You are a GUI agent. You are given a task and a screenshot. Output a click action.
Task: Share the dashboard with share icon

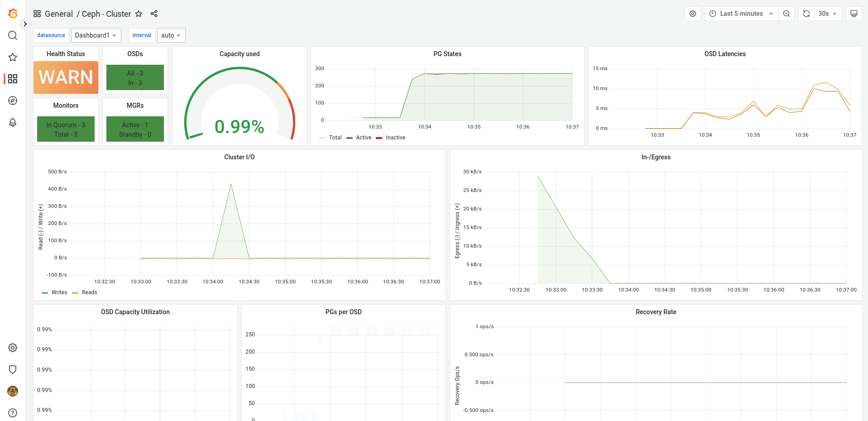[x=154, y=14]
